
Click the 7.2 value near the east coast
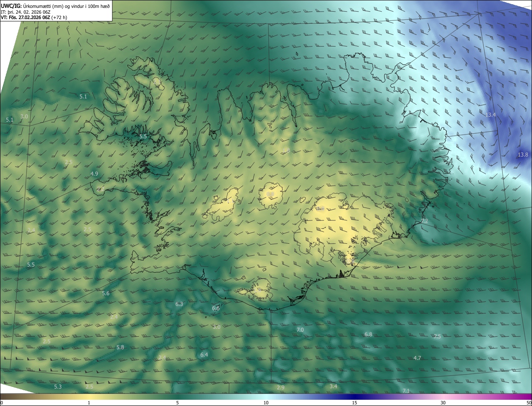tap(424, 221)
